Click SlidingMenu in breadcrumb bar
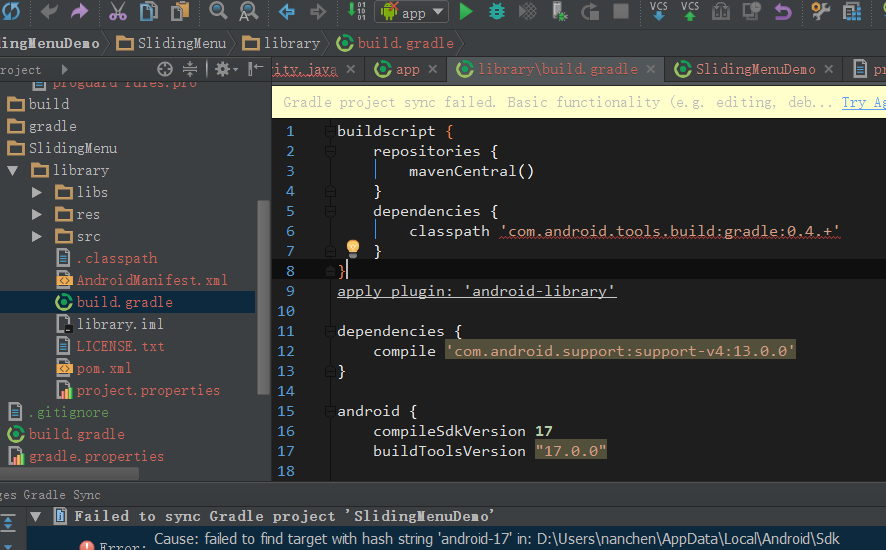 point(171,43)
